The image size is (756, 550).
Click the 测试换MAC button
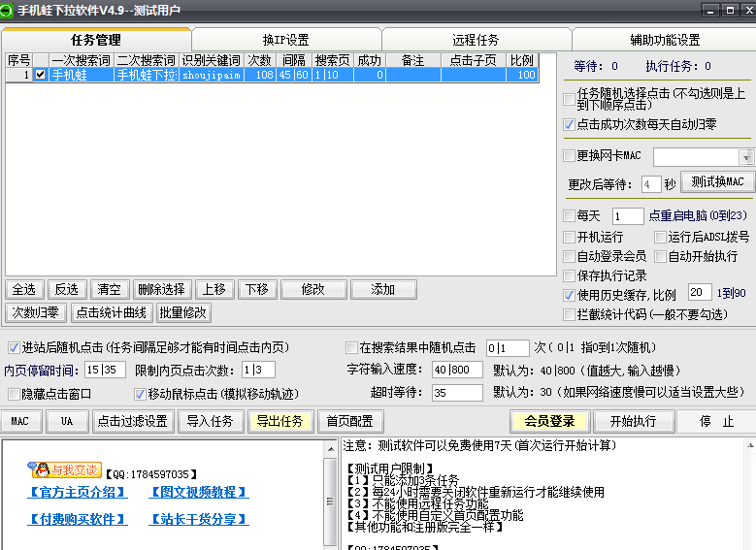[717, 182]
